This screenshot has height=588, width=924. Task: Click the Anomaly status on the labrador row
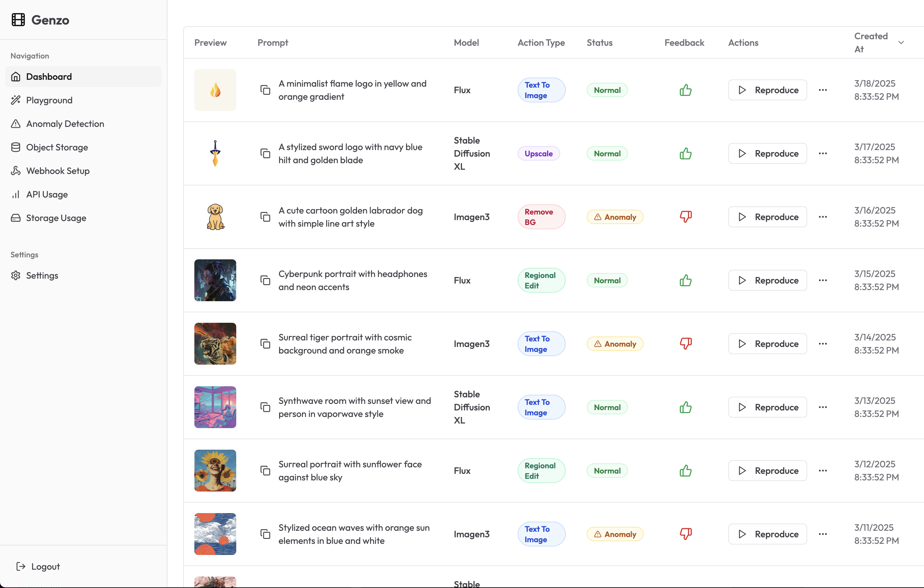tap(615, 217)
